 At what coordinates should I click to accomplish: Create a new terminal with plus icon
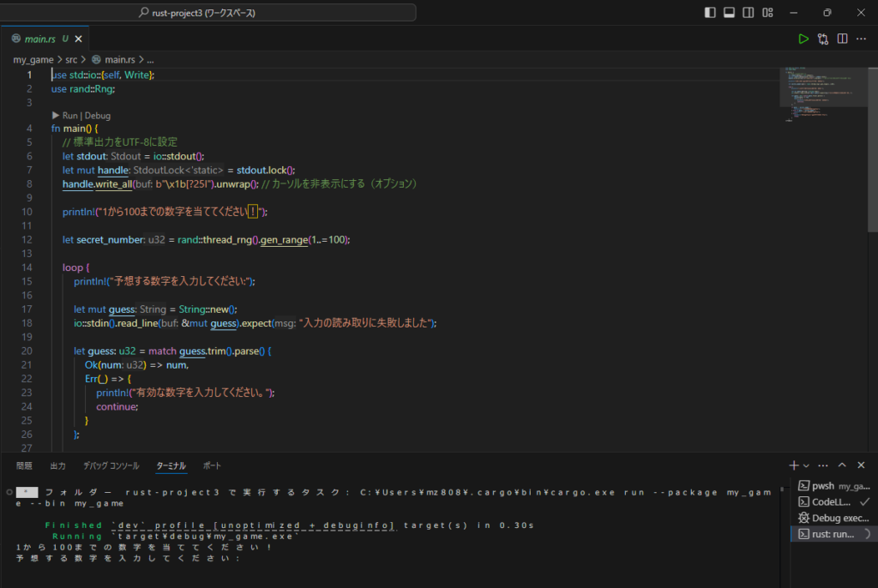point(793,465)
